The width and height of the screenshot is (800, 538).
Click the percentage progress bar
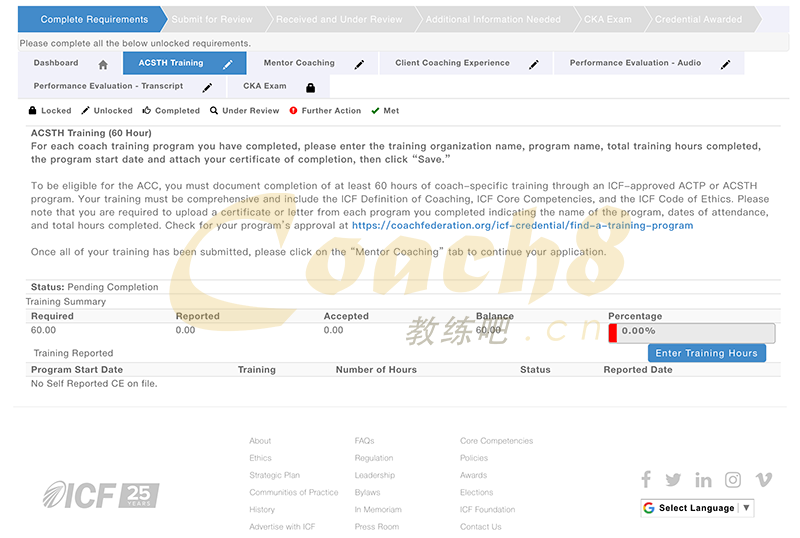coord(691,331)
